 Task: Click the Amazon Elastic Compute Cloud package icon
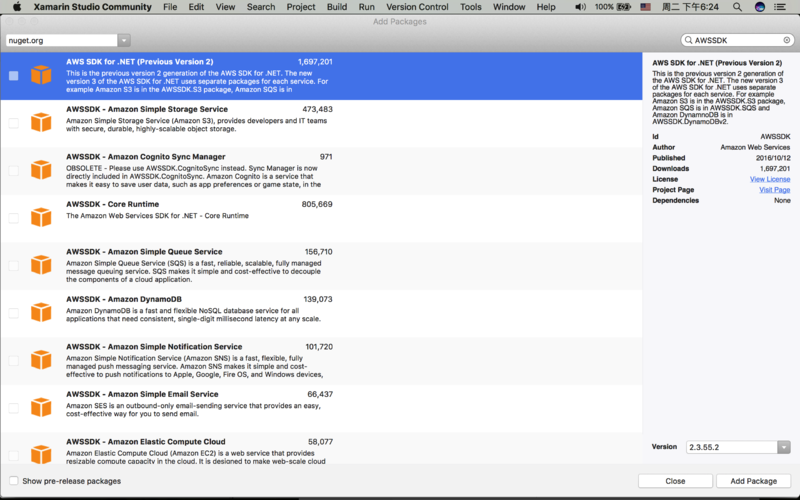coord(41,454)
